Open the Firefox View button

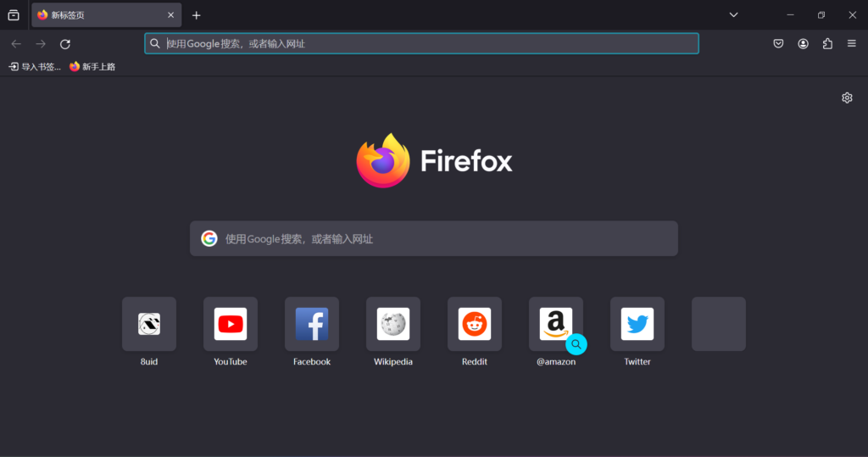tap(14, 15)
